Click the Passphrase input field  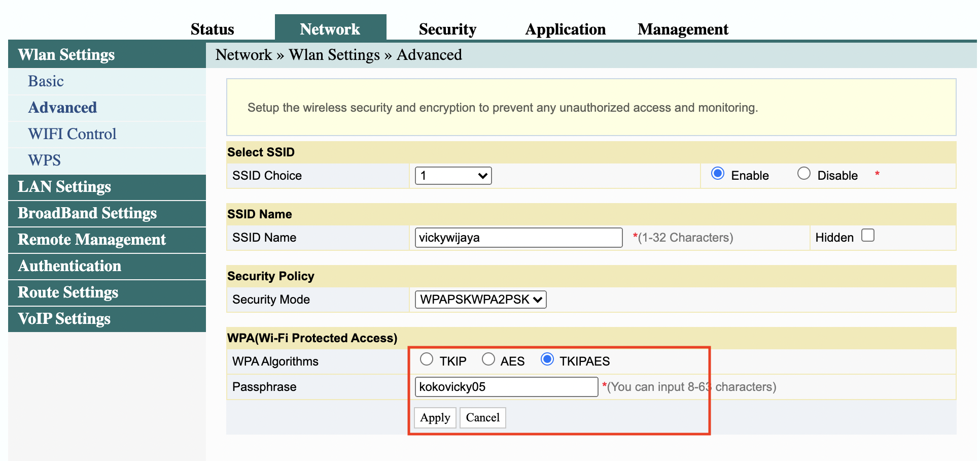click(506, 386)
